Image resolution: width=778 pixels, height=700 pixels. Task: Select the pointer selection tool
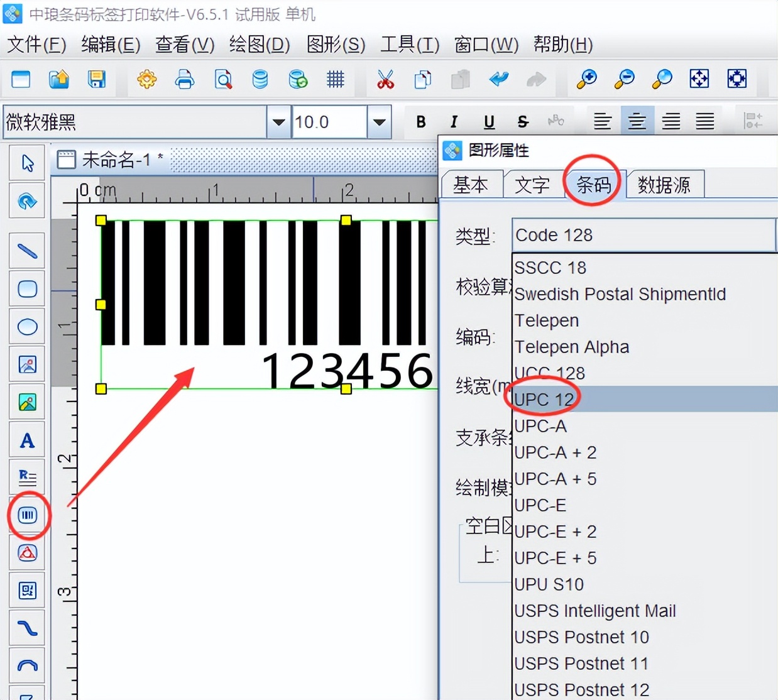(x=27, y=163)
